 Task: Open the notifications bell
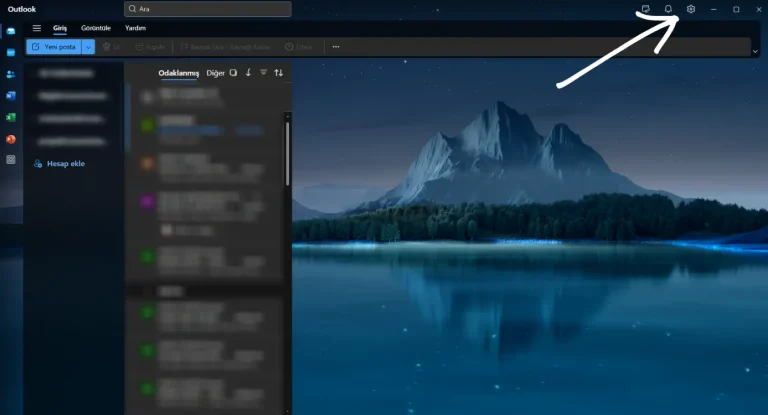[668, 9]
